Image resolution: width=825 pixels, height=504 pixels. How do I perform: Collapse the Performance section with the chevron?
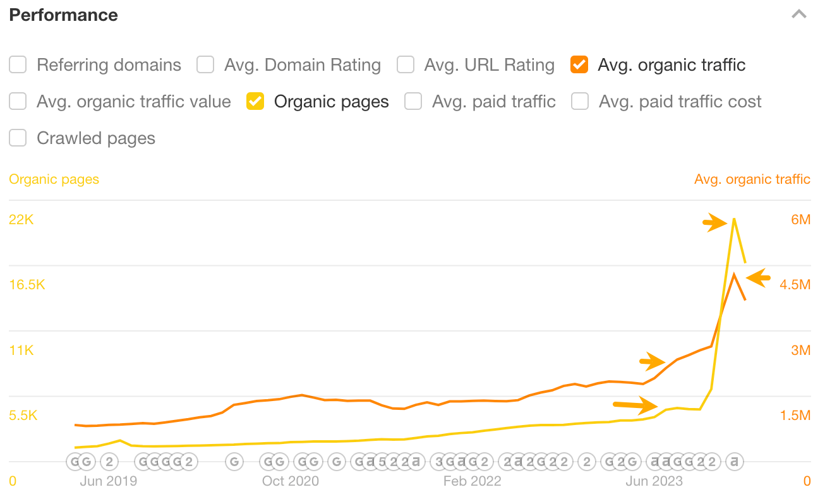point(800,13)
